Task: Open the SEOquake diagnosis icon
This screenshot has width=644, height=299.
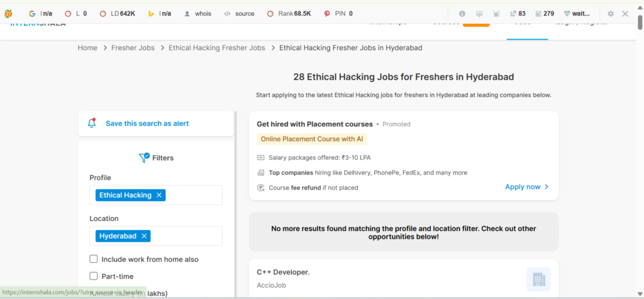Action: (479, 14)
